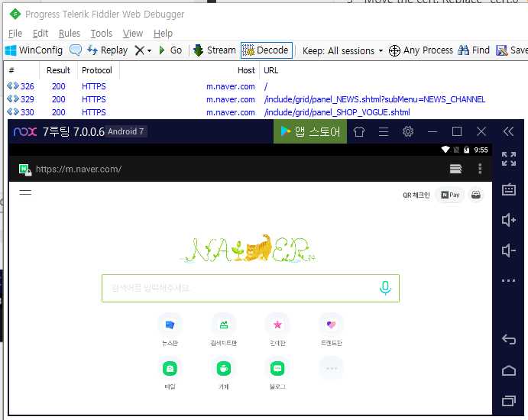528x420 pixels.
Task: Click the microphone voice search icon
Action: (385, 288)
